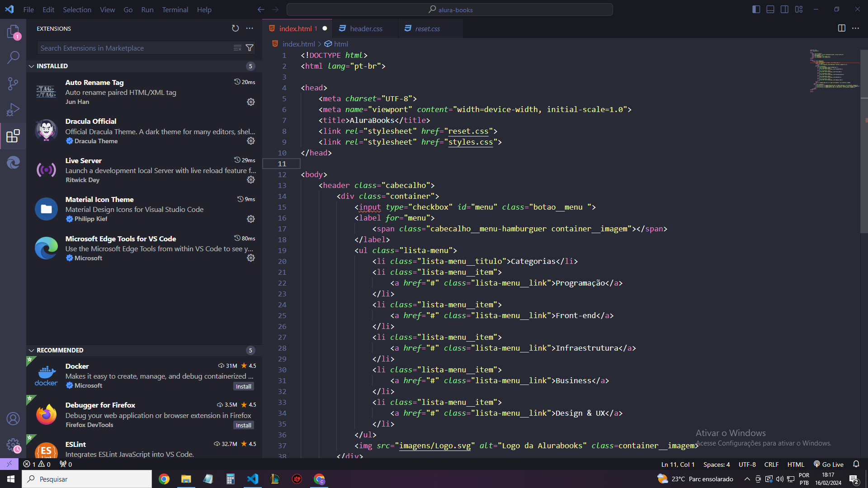Go to line via Ln 11, Col 1

(x=678, y=465)
